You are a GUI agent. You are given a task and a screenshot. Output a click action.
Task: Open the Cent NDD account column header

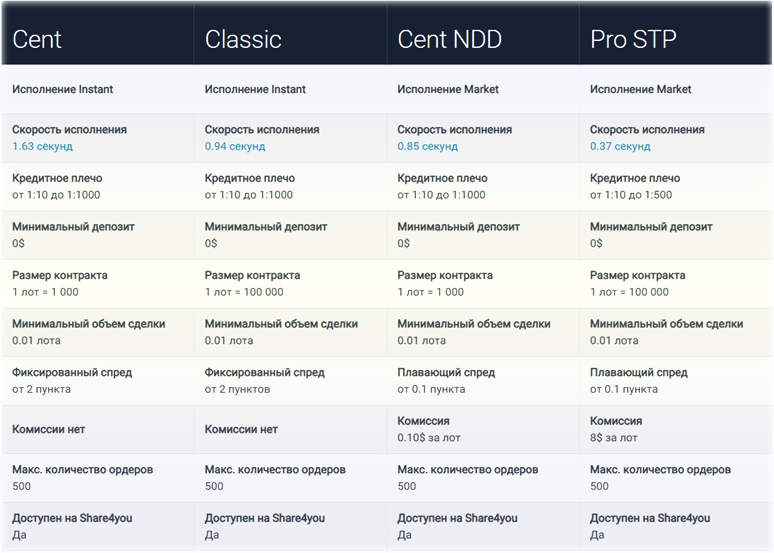click(449, 39)
